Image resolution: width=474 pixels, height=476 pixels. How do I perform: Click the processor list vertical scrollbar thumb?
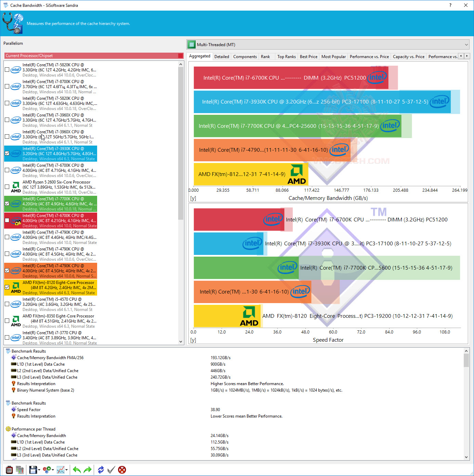tap(181, 144)
